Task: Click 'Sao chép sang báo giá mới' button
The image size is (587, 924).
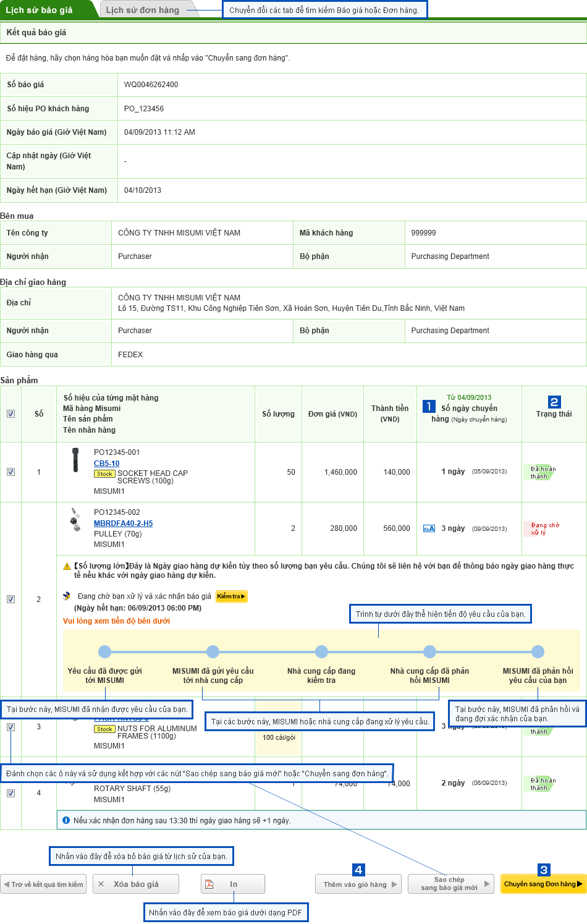Action: click(451, 884)
